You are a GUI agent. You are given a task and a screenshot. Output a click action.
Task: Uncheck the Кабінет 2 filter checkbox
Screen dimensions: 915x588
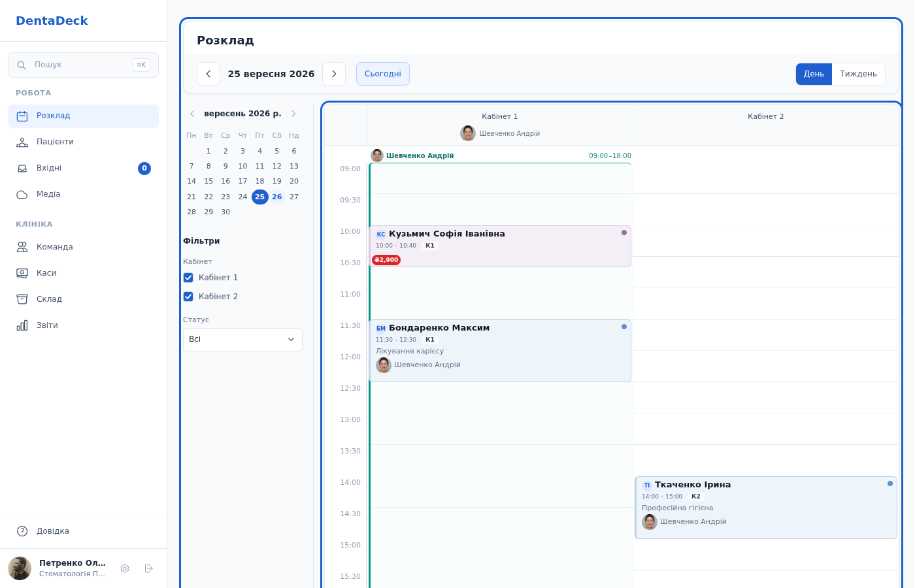tap(188, 297)
